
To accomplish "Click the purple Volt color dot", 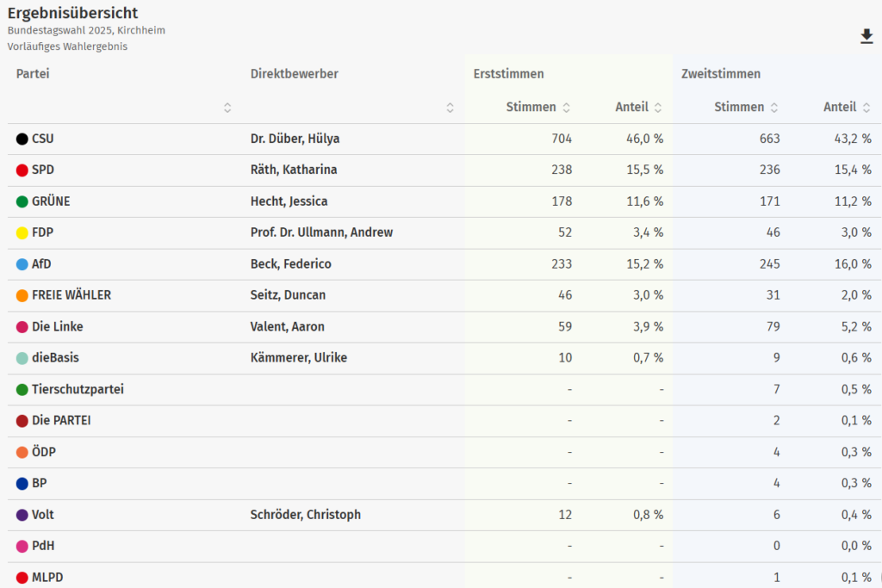I will (x=22, y=515).
